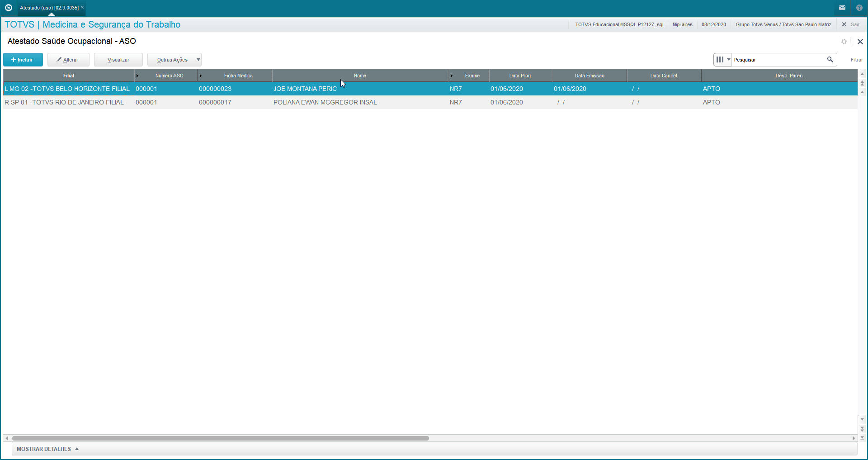Click ficha medica 000000023 cell
Image resolution: width=868 pixels, height=460 pixels.
coord(215,89)
